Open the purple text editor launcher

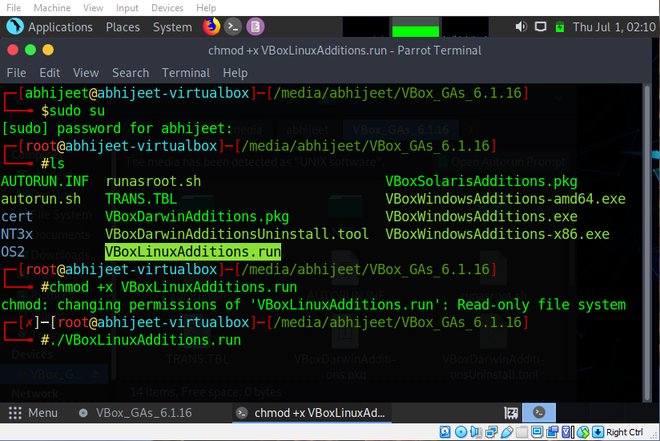[255, 27]
